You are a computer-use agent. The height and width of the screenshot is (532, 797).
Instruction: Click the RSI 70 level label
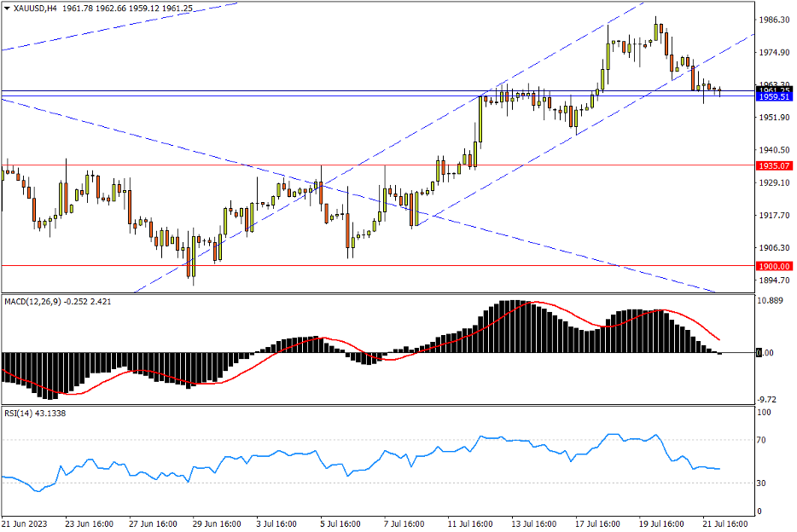(x=764, y=440)
